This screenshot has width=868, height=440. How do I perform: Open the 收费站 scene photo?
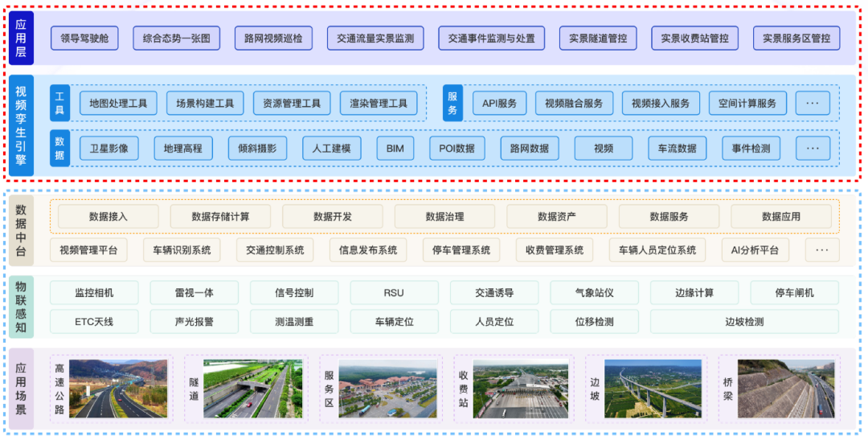click(521, 389)
